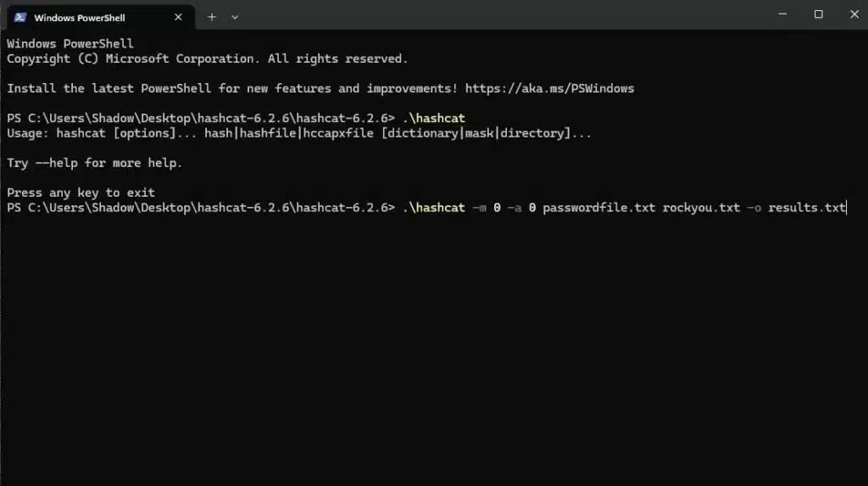Minimize the terminal window
Screen dimensions: 868x486
[782, 14]
